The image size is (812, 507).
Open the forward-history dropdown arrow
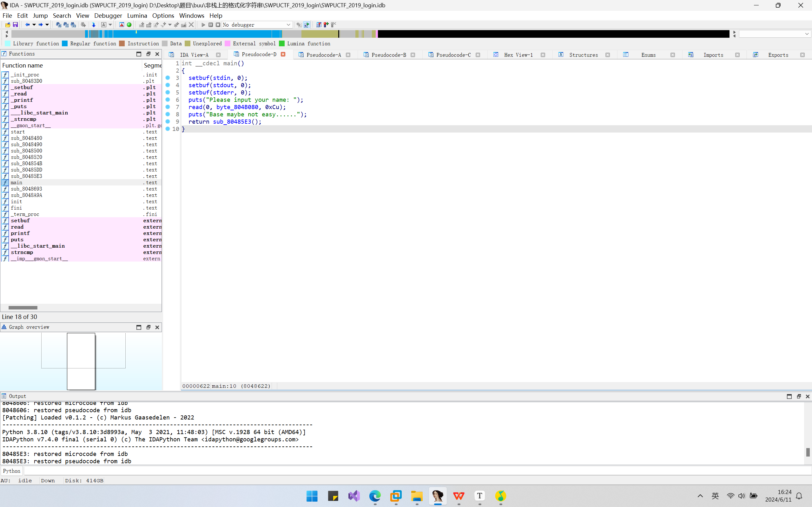[x=47, y=25]
